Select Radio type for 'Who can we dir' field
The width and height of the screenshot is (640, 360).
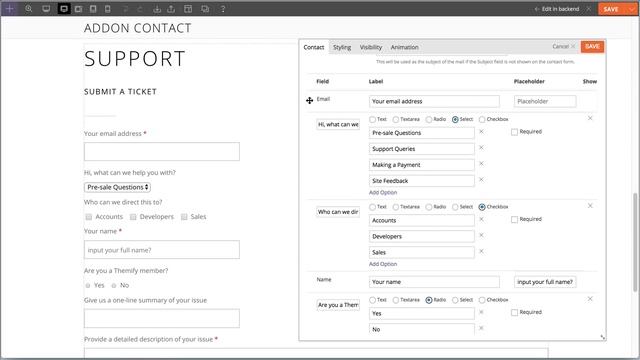click(429, 207)
